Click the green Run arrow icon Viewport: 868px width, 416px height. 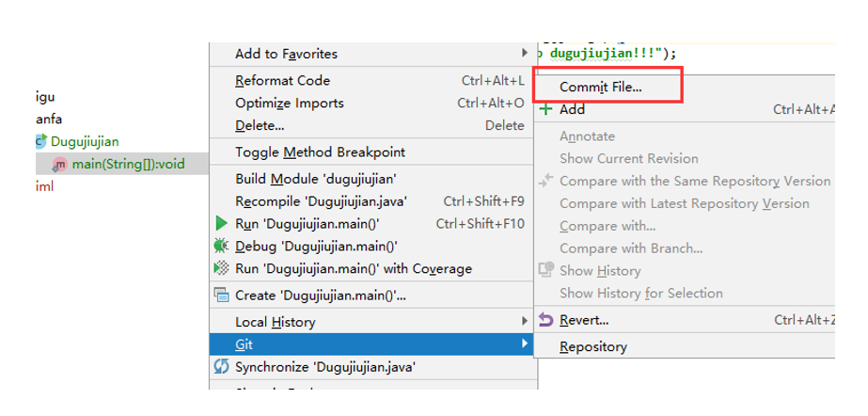pyautogui.click(x=221, y=223)
